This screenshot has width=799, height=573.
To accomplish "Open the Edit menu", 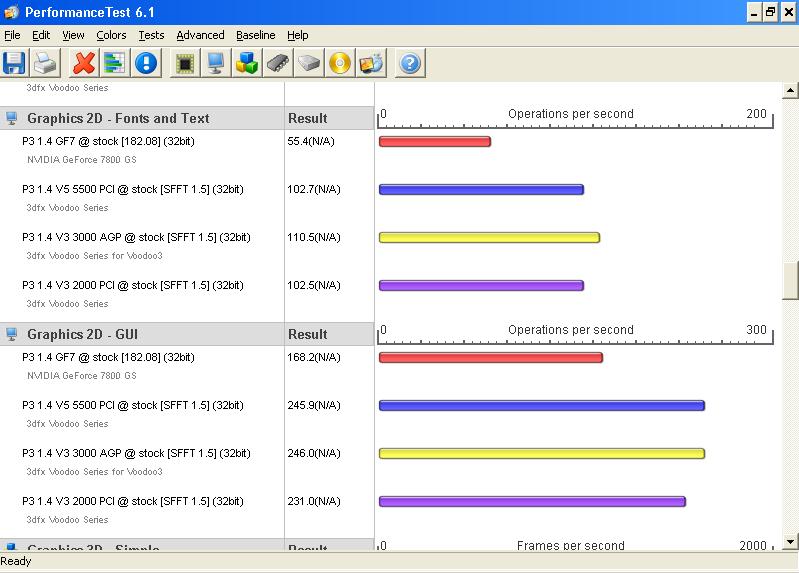I will pyautogui.click(x=41, y=35).
